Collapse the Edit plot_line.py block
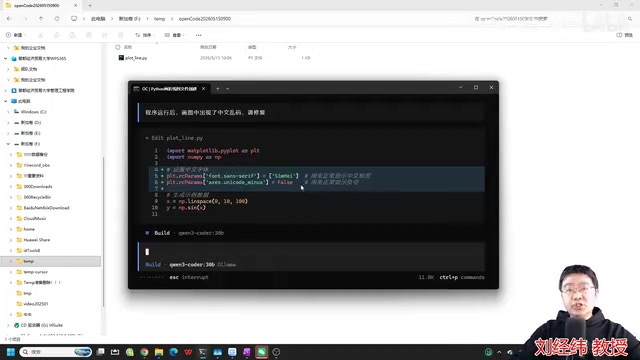Screen dimensions: 640x360 (147, 138)
